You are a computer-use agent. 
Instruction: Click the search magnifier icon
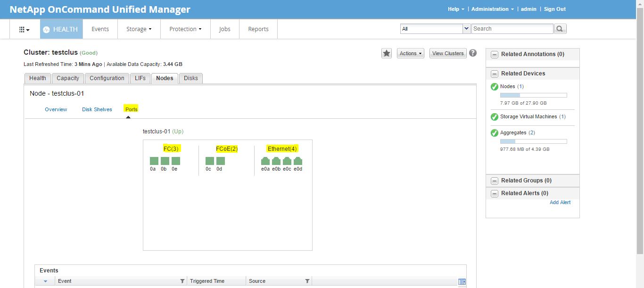560,28
